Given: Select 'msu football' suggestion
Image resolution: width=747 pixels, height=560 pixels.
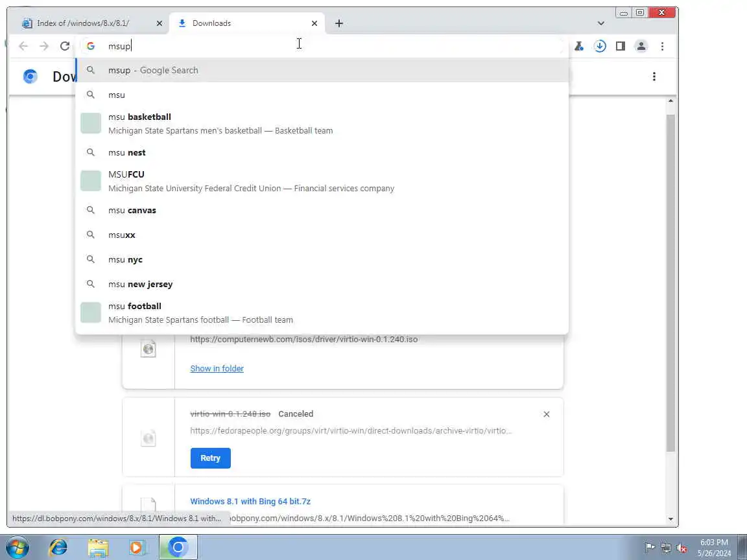Looking at the screenshot, I should 322,313.
